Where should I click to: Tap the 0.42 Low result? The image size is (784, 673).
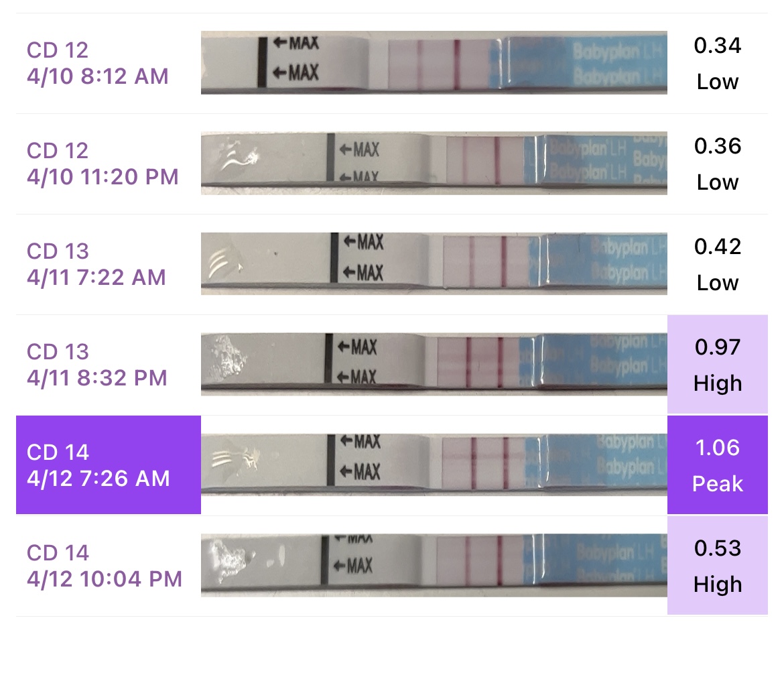[717, 264]
